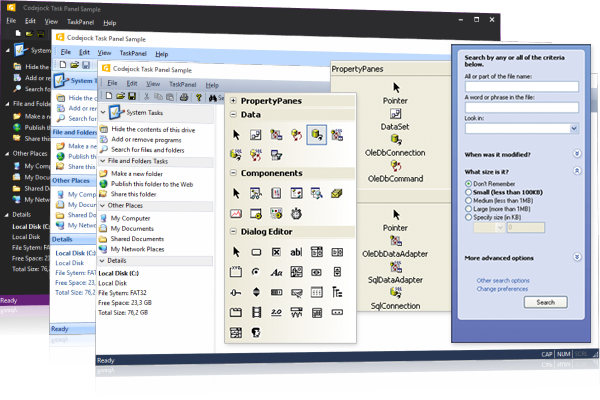Click the Make a new folder task icon
This screenshot has width=600, height=400.
coord(102,173)
